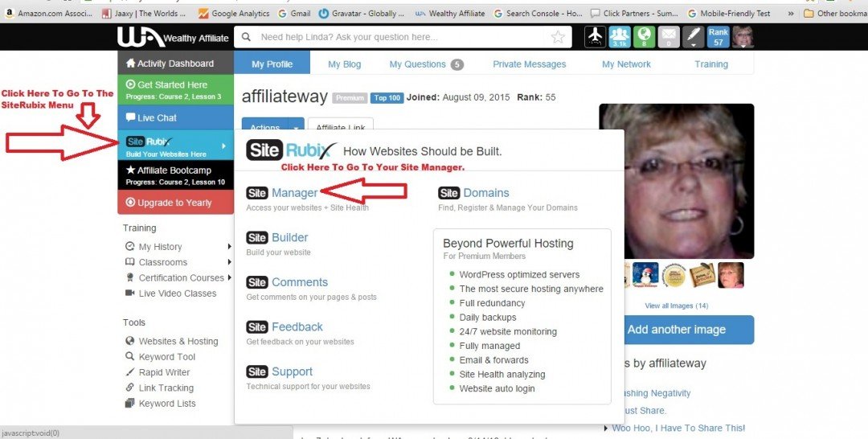Expand My History arrow
This screenshot has height=439, width=868.
(229, 246)
